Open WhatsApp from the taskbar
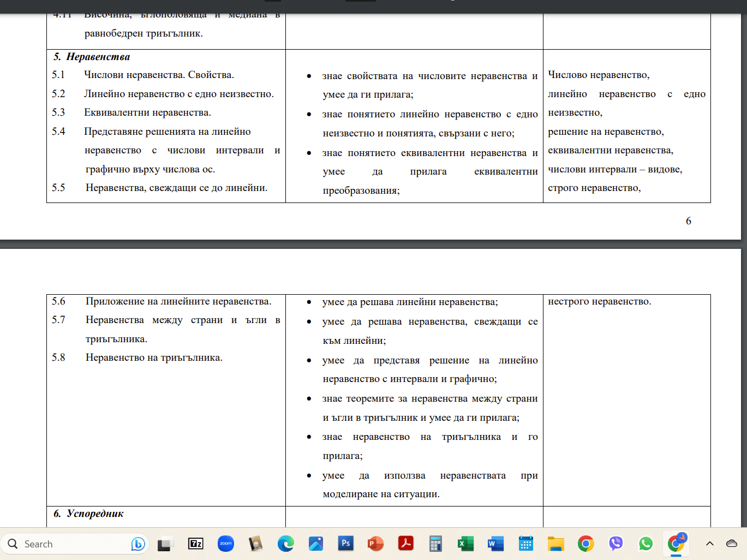Viewport: 747px width, 560px height. click(x=646, y=544)
